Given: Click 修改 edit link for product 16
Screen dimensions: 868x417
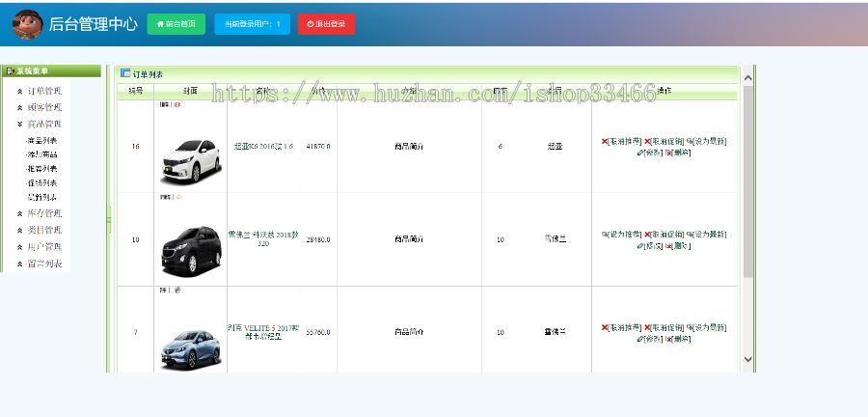Looking at the screenshot, I should click(649, 153).
